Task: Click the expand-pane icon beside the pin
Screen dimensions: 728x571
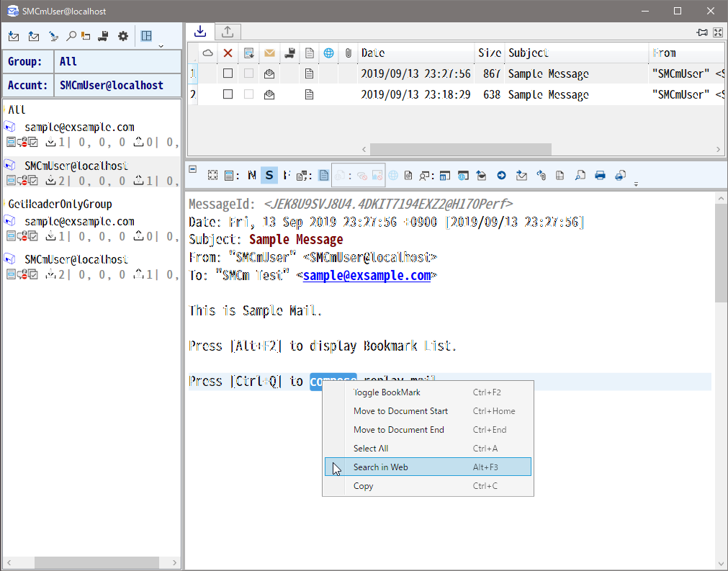Action: (x=718, y=32)
